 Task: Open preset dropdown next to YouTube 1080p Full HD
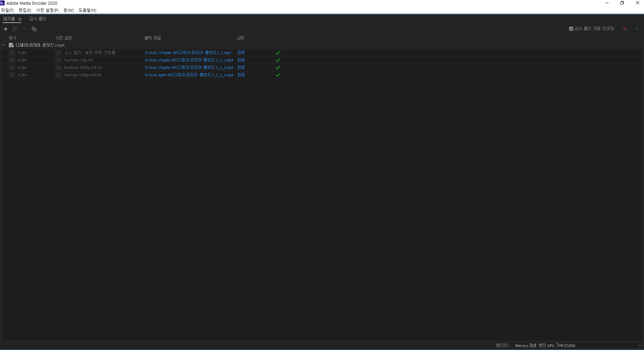58,75
